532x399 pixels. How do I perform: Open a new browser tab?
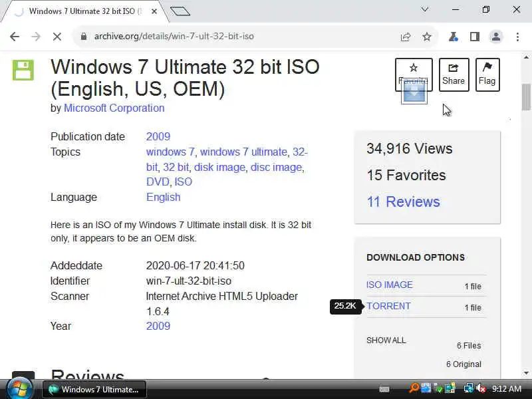[180, 11]
